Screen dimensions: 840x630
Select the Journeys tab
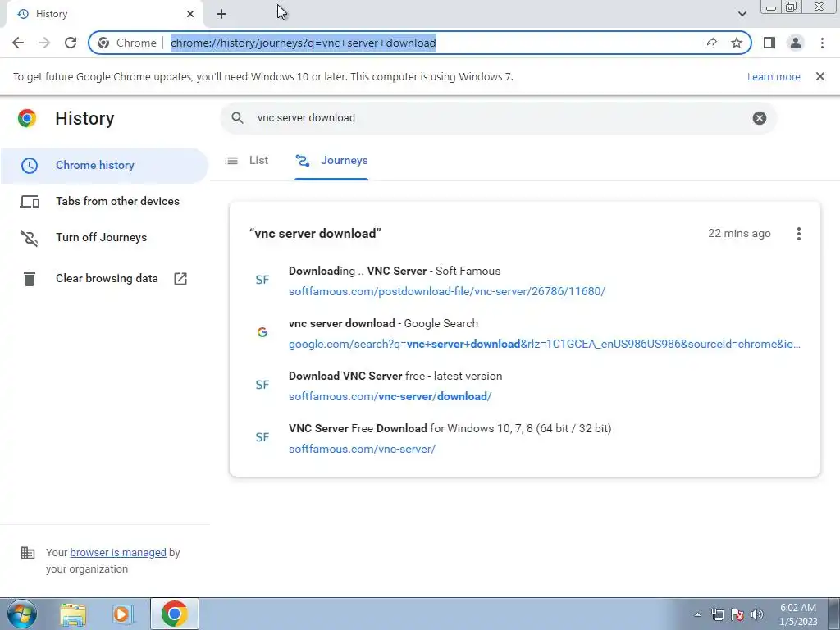331,160
